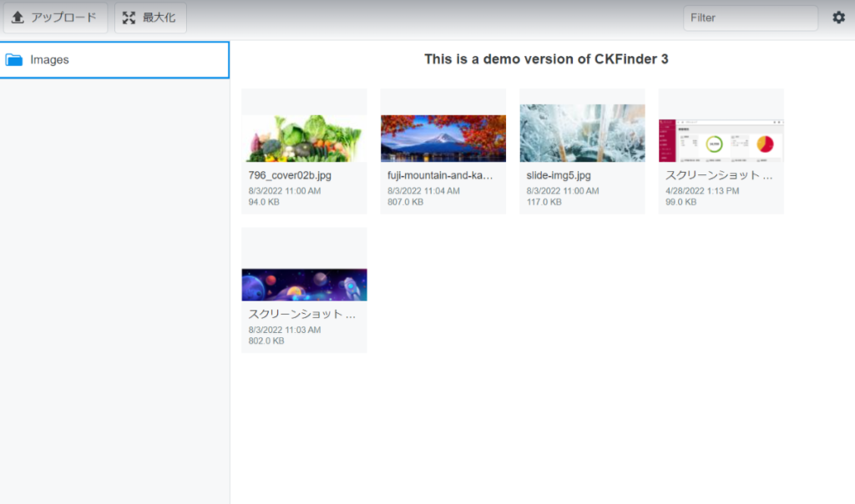Screen dimensions: 855x504
Task: Open the settings gear icon
Action: click(x=838, y=18)
